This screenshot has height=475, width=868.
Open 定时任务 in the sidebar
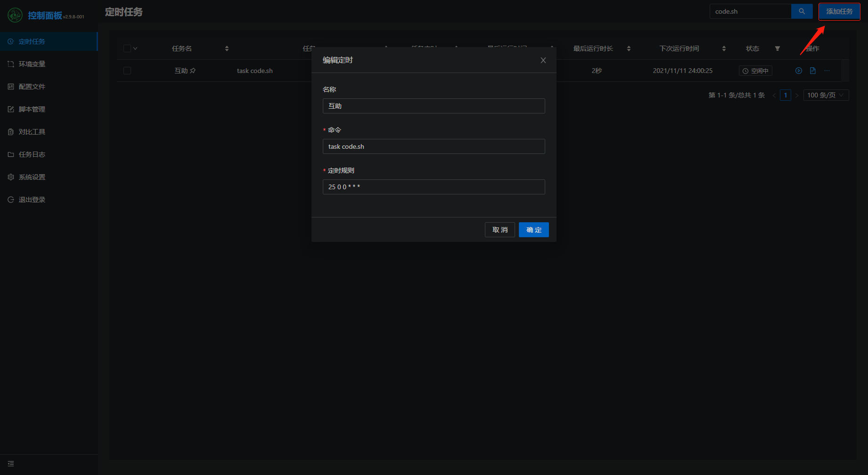point(49,41)
